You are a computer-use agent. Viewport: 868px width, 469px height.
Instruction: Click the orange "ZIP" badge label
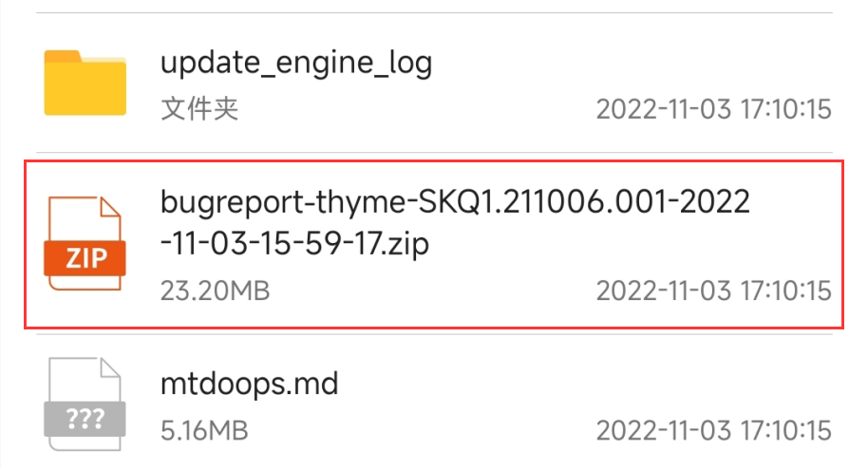pyautogui.click(x=85, y=258)
